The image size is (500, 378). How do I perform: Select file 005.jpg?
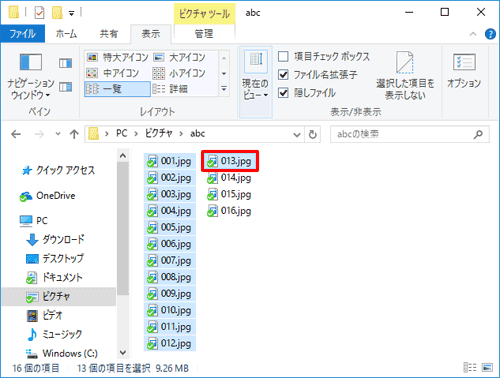click(170, 228)
